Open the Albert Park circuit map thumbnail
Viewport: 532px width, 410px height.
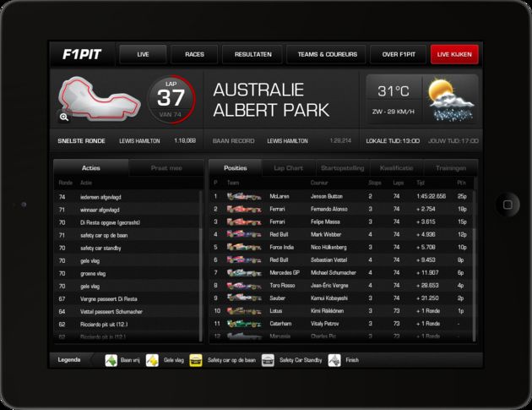99,99
